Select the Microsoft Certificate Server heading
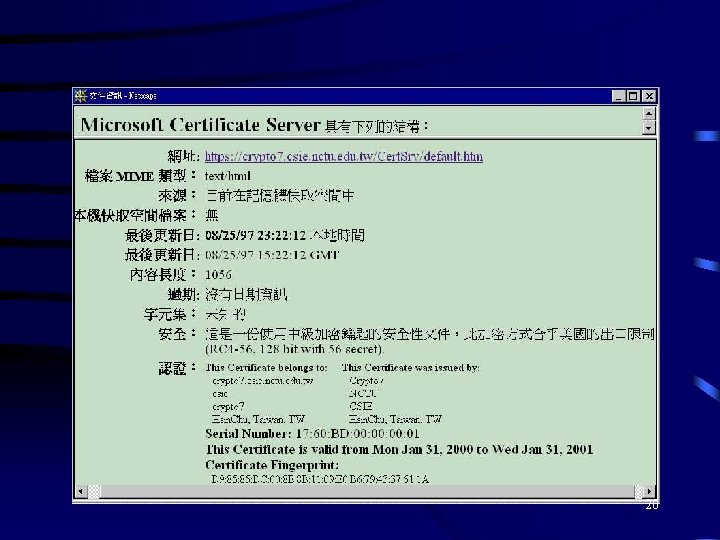Screen dimensions: 720x540 [x=200, y=125]
